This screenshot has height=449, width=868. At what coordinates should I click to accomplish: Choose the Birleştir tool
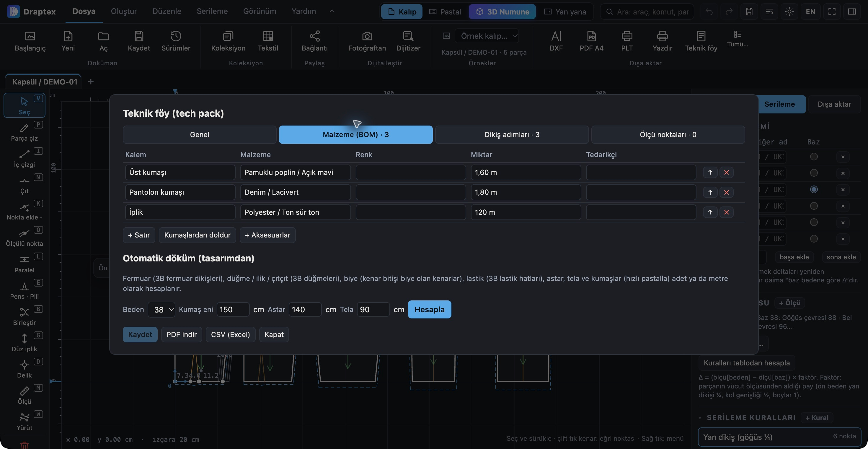click(24, 316)
